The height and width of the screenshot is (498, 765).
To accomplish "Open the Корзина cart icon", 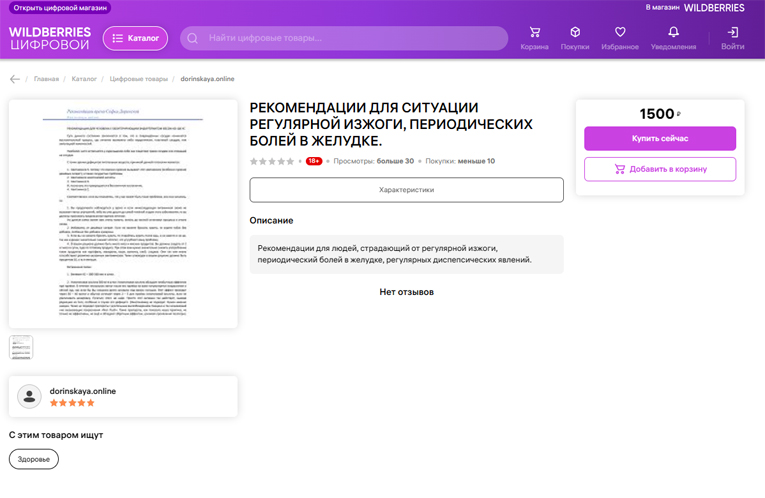I will click(534, 33).
